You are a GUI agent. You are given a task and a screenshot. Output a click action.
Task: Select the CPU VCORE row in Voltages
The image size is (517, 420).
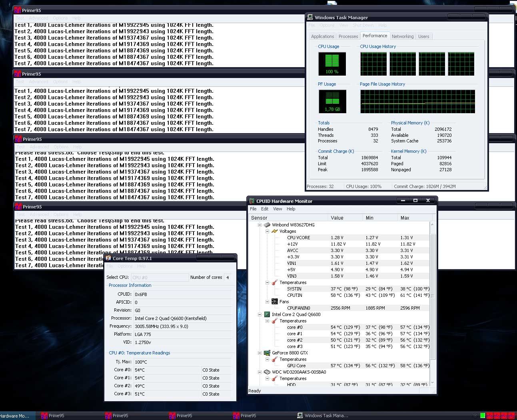tap(339, 238)
